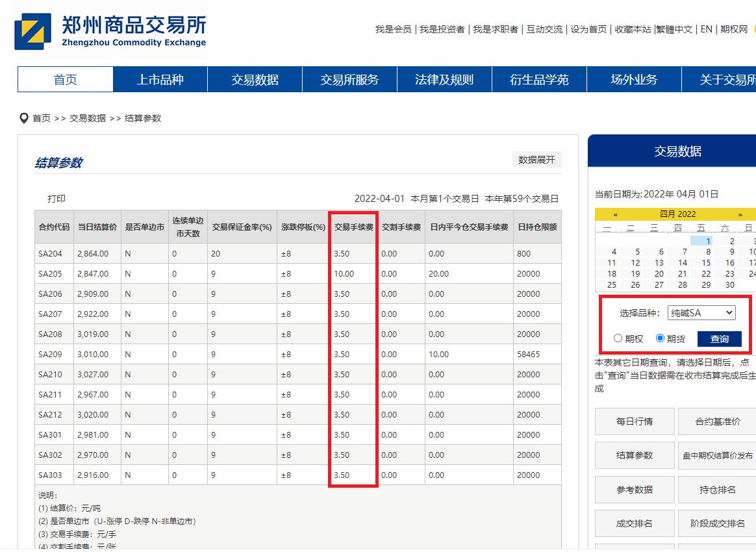Open the 衍生品学苑 menu

(539, 79)
